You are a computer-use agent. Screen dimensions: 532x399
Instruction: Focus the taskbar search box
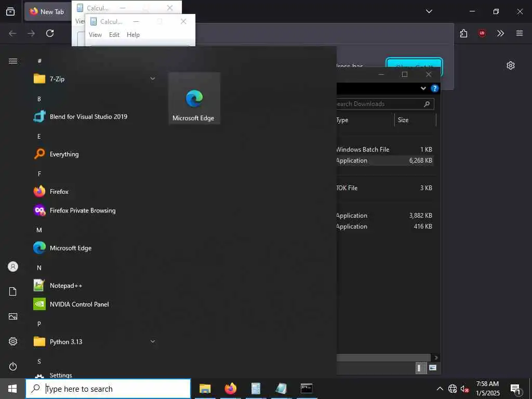coord(108,389)
